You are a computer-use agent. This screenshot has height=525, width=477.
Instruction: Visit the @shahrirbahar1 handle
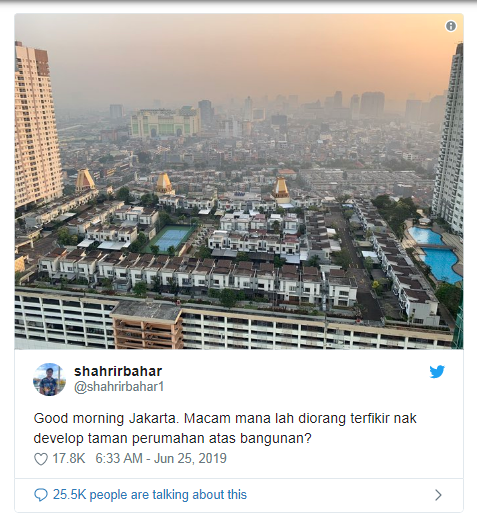(119, 387)
